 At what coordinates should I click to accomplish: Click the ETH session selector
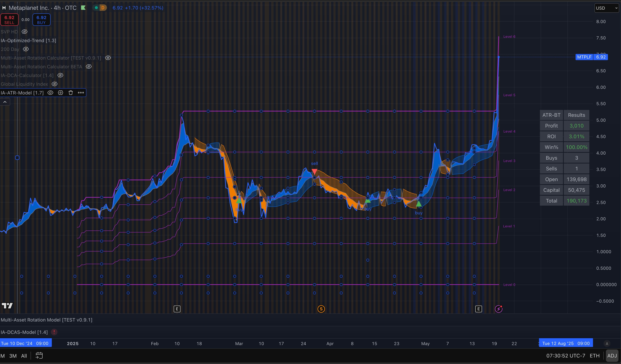594,356
